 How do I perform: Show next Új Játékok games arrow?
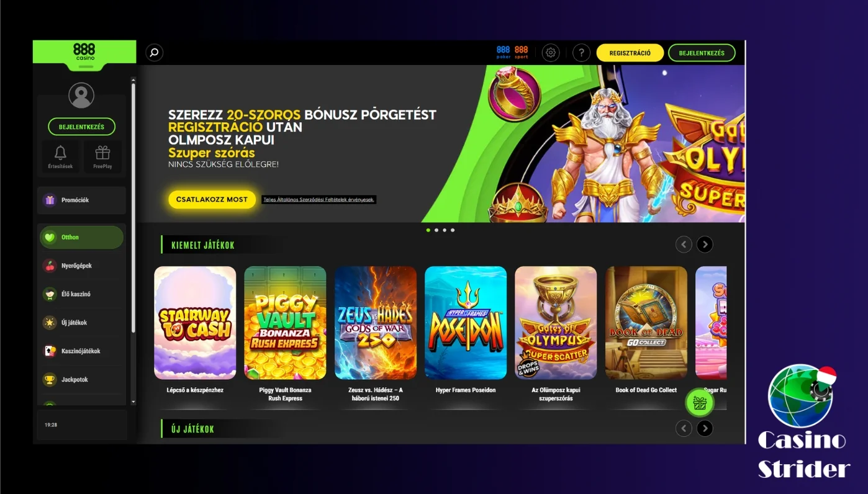tap(705, 428)
